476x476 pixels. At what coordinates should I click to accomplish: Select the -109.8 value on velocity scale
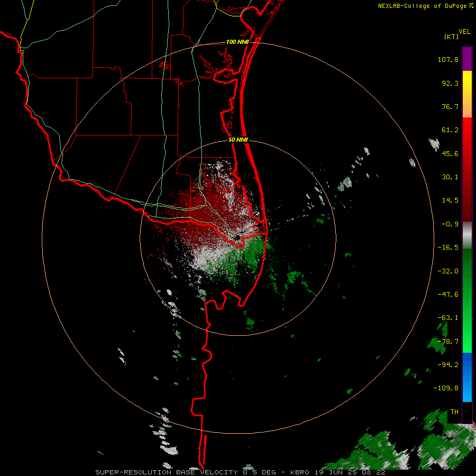click(x=446, y=388)
